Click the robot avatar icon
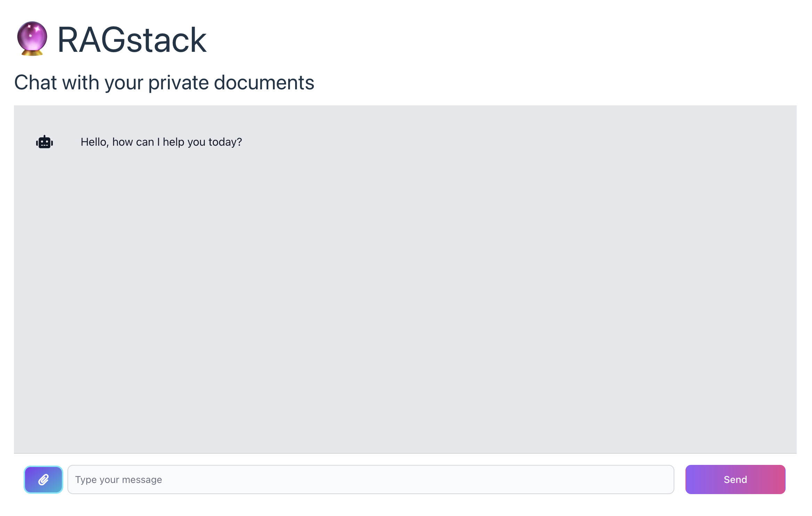 coord(44,142)
